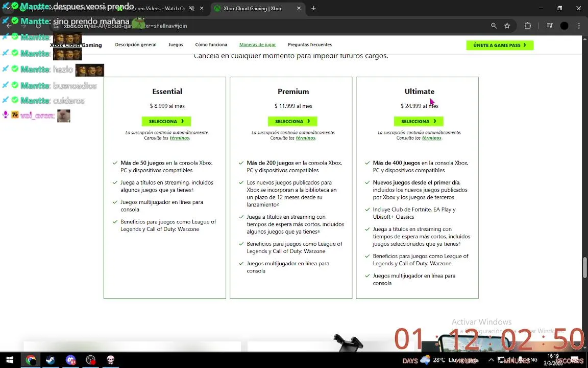Click SELECCIONA under the Essential plan
588x368 pixels.
click(x=166, y=121)
